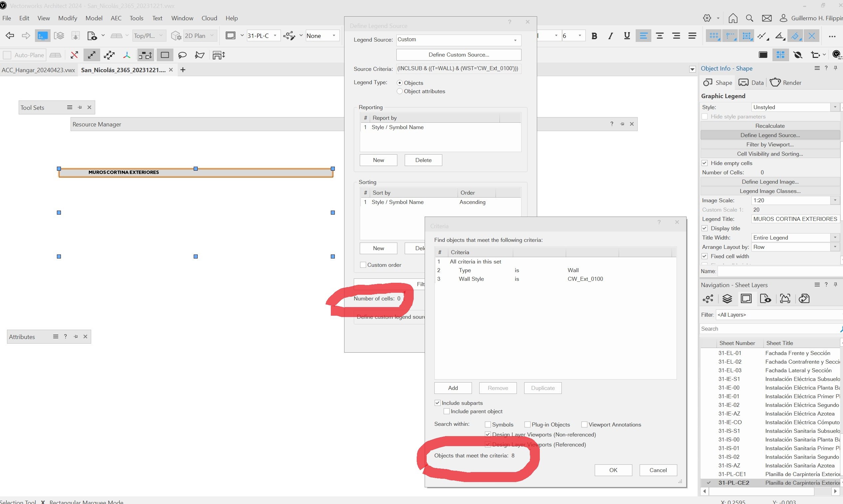Open the Home icon in top bar

pyautogui.click(x=733, y=18)
